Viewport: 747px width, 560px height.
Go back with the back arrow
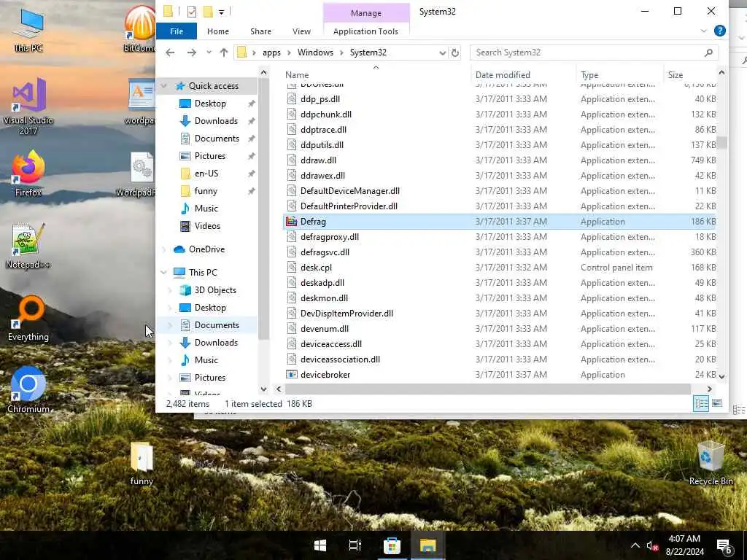(170, 52)
